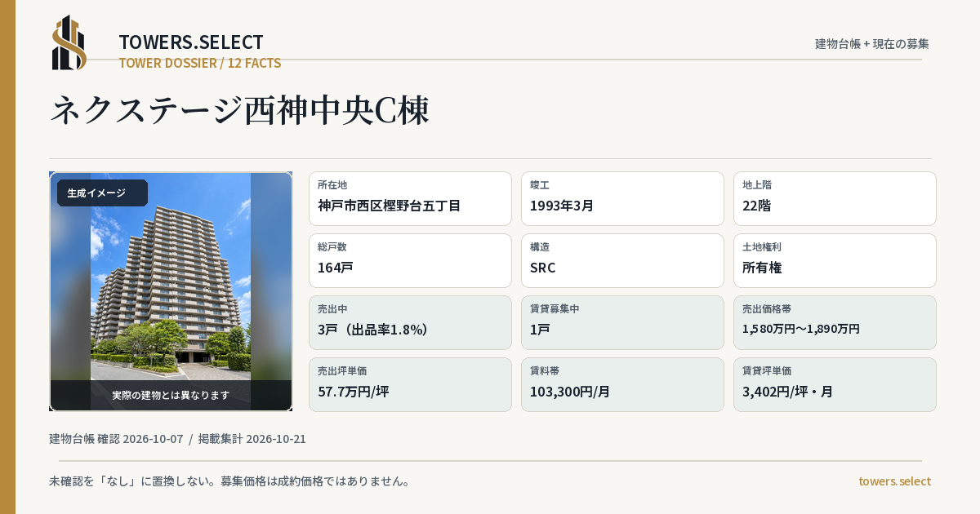Click the 賃貸募集中 card showing 1戸
Screen dimensions: 980x514
[x=622, y=322]
